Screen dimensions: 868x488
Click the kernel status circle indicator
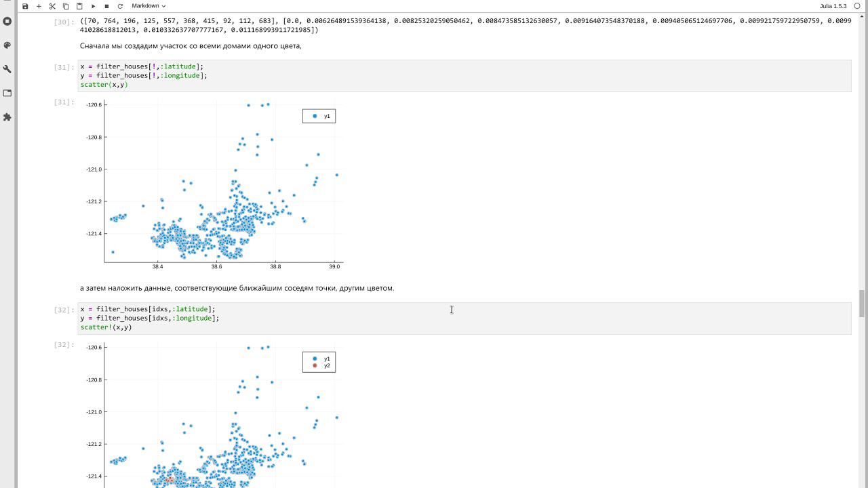click(857, 6)
